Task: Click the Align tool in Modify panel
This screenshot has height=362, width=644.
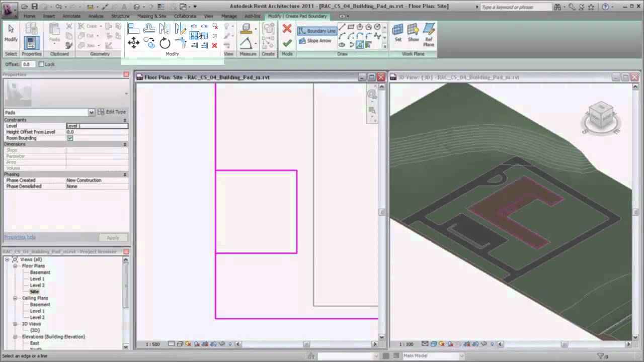Action: point(133,29)
